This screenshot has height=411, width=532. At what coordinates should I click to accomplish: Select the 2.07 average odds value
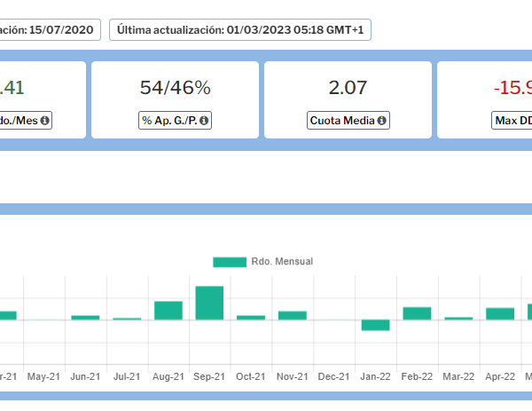coord(348,88)
